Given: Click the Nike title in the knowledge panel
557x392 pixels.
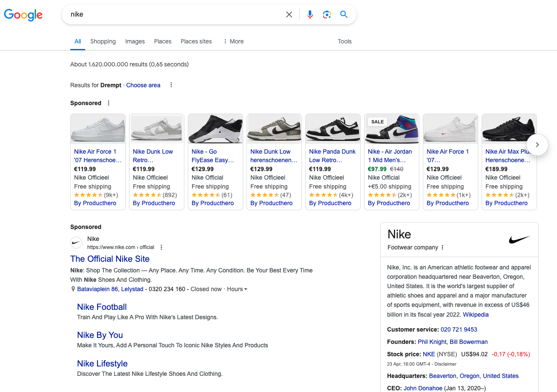Looking at the screenshot, I should 399,234.
